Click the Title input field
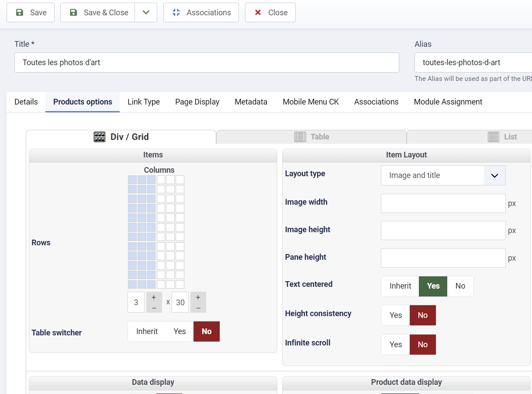This screenshot has height=394, width=532. coord(207,63)
